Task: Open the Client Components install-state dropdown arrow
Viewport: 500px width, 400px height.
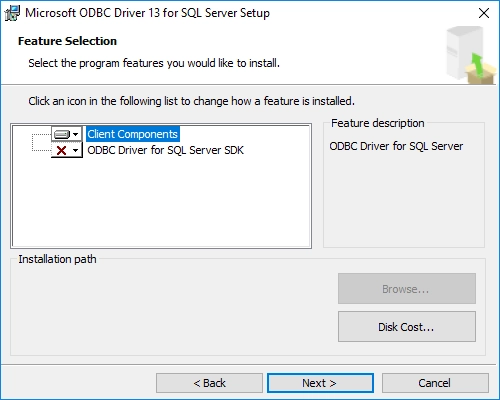Action: [76, 134]
